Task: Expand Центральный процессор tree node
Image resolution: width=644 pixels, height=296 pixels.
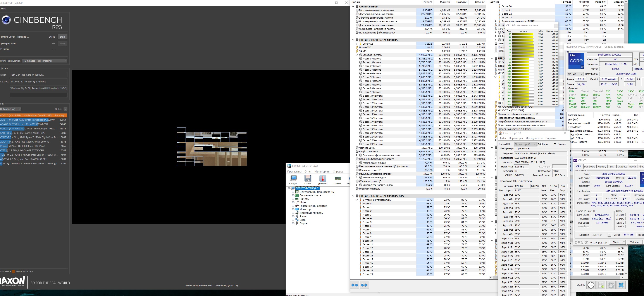Action: click(293, 192)
